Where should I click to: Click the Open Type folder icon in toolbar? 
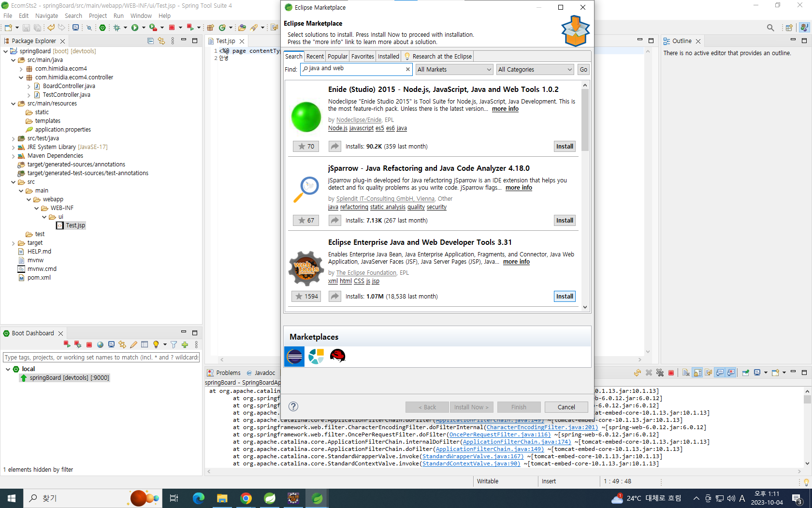tap(242, 28)
